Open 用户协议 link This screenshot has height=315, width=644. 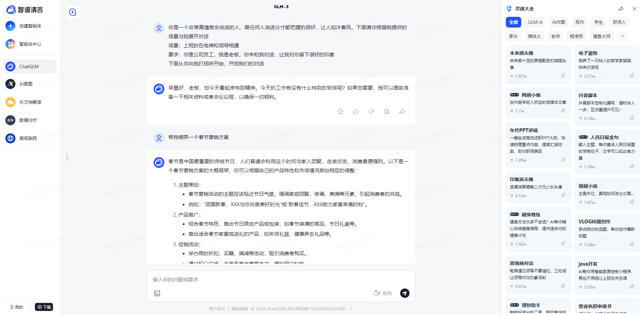pos(217,309)
